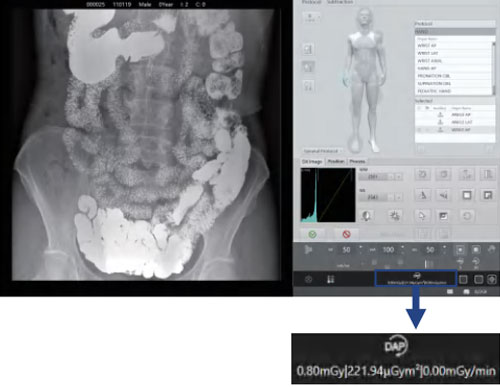
Task: Toggle the highlighted middle body-view button
Action: coord(308,67)
